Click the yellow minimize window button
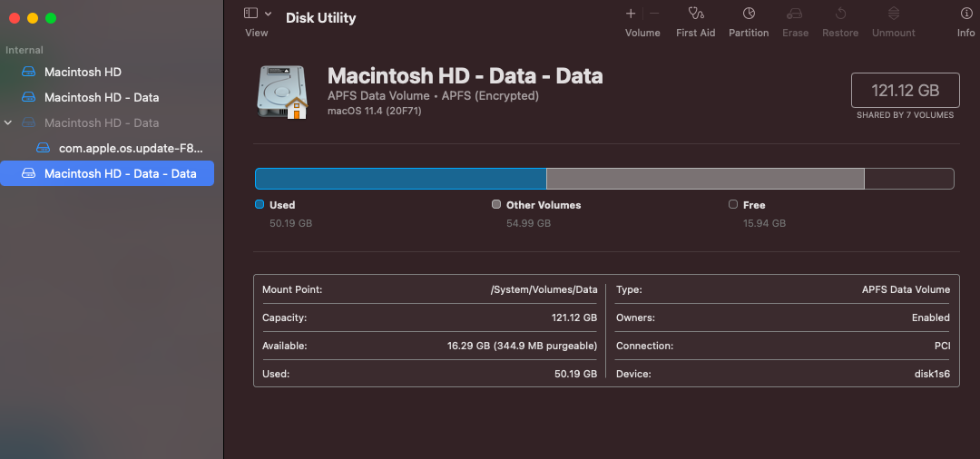The width and height of the screenshot is (980, 459). tap(33, 18)
